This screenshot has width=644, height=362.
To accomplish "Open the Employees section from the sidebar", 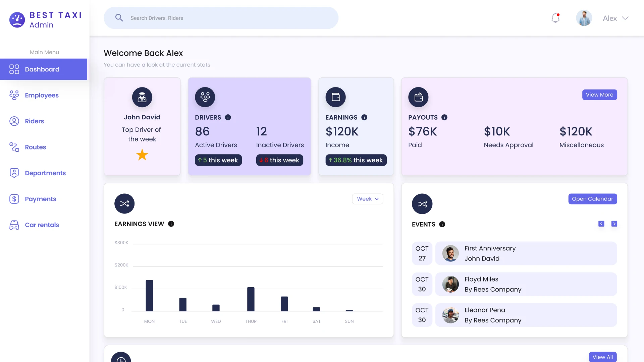I will point(42,95).
